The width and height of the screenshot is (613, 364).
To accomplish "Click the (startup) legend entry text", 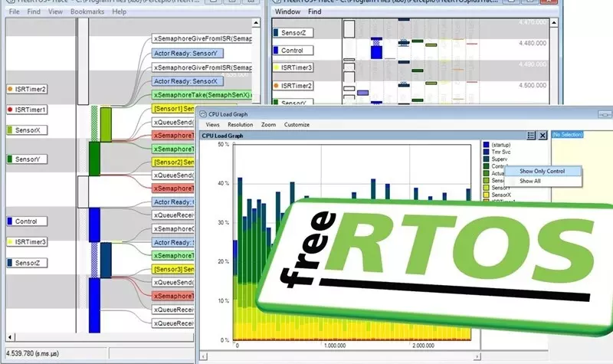I will [x=501, y=145].
